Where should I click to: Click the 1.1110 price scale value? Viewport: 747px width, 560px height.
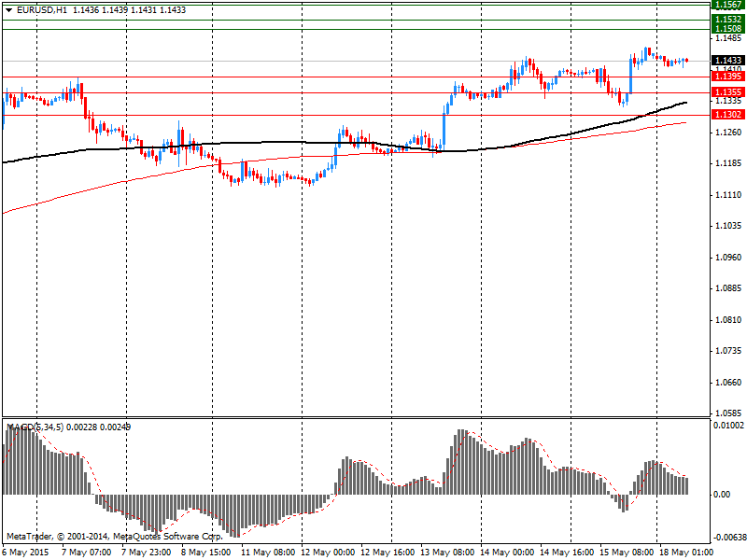coord(728,195)
